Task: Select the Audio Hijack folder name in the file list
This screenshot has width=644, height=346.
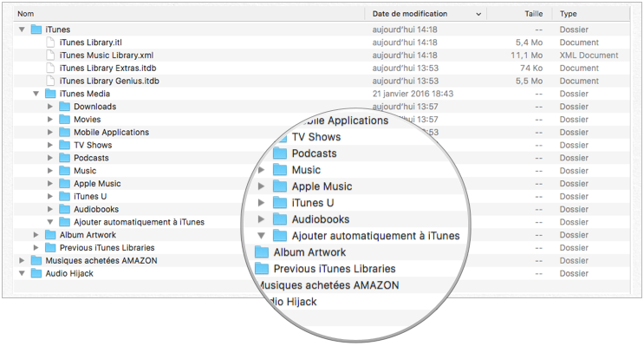Action: tap(69, 273)
